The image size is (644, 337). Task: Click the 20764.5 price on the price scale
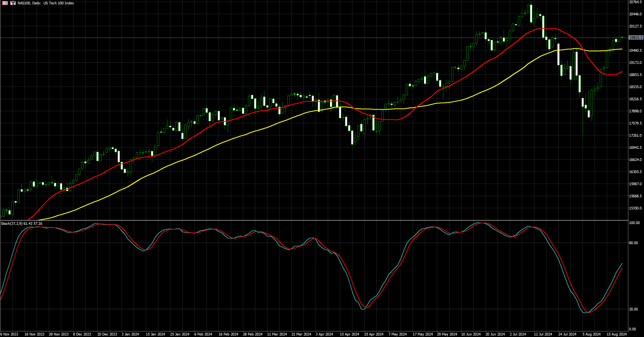[x=635, y=2]
